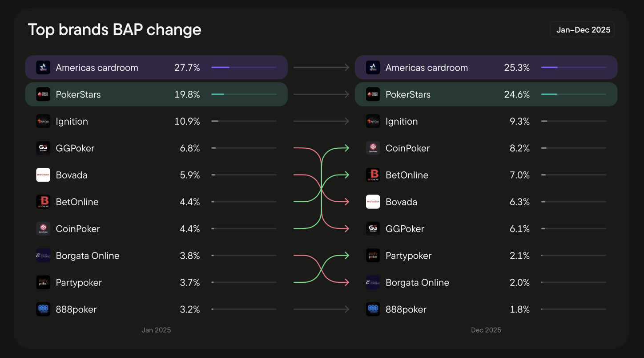Click the Borgata Online logo in Dec column
644x358 pixels.
(x=373, y=282)
